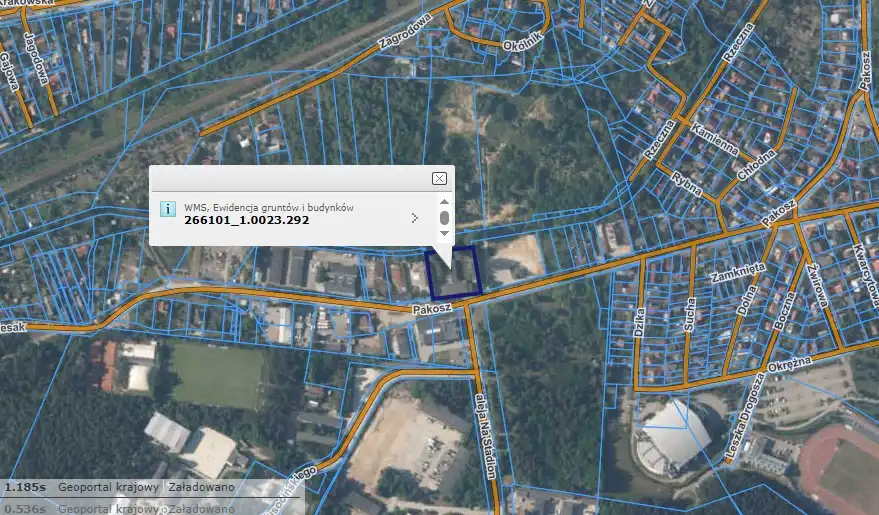Click the popup scrollbar thumb

444,218
